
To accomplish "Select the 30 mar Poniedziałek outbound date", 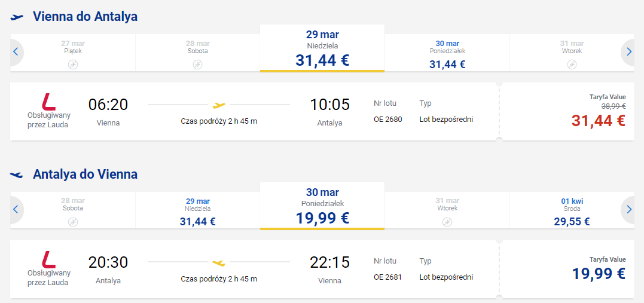I will tap(447, 53).
